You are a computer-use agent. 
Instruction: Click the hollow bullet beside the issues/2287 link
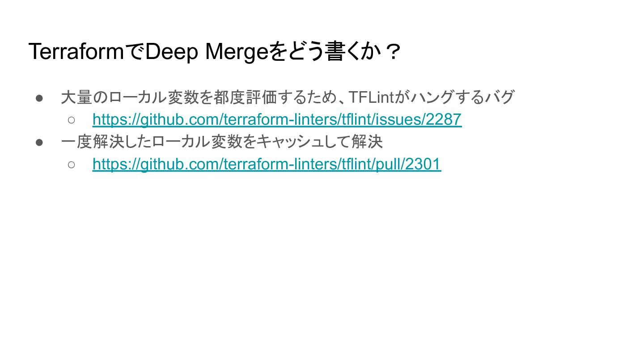point(71,120)
